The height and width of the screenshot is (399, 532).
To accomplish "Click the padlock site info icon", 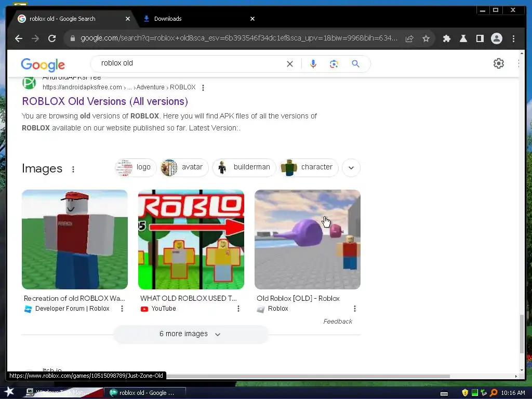I will click(73, 38).
